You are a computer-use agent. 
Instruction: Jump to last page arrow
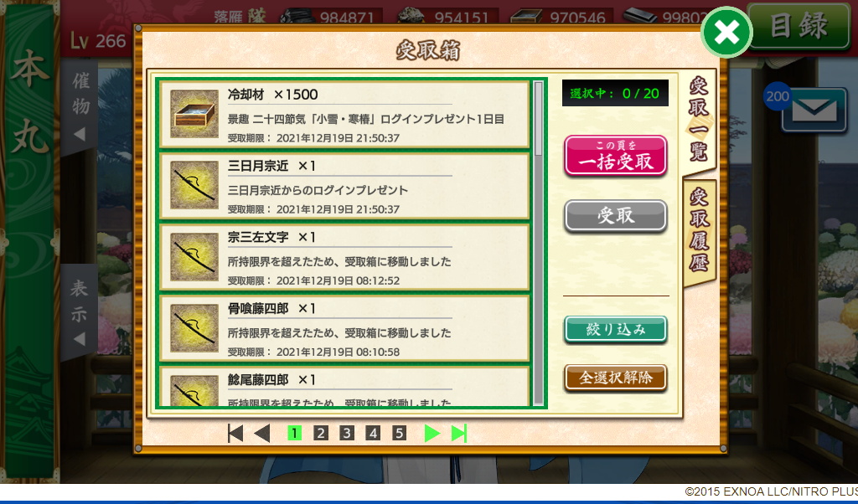click(x=459, y=434)
